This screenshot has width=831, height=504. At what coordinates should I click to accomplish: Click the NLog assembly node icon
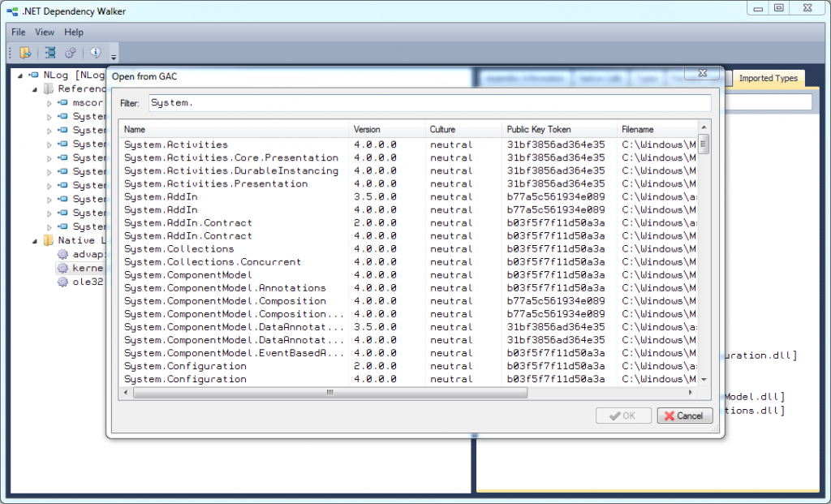tap(34, 75)
